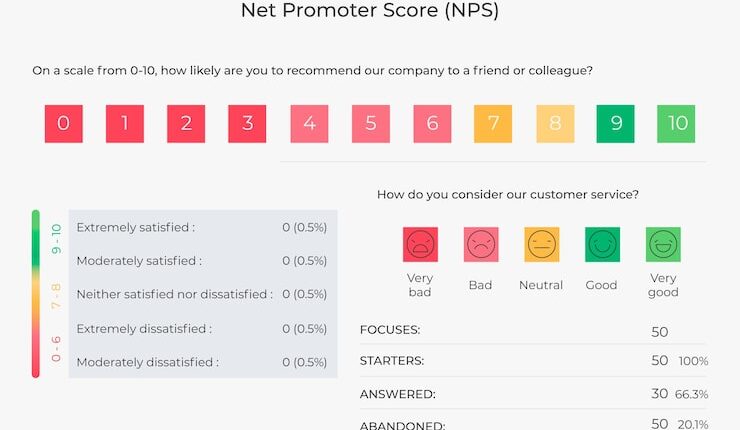Choose the Neutral face icon
Image resolution: width=740 pixels, height=430 pixels.
pyautogui.click(x=542, y=244)
